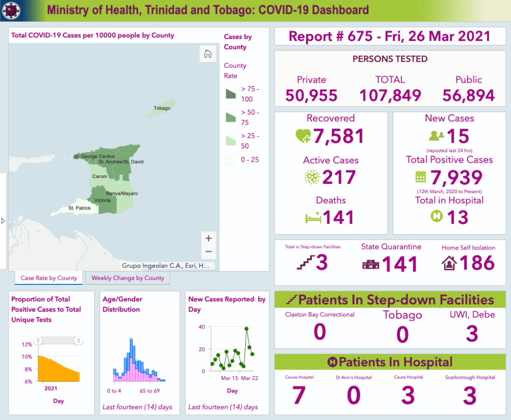The height and width of the screenshot is (420, 511).
Task: Click the Deaths bed icon
Action: (x=313, y=217)
